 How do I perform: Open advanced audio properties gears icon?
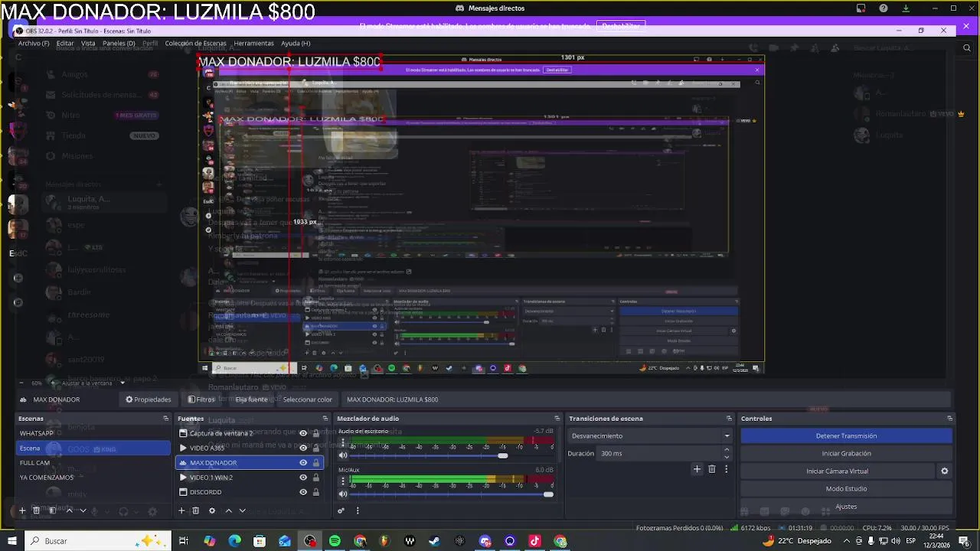pos(341,510)
